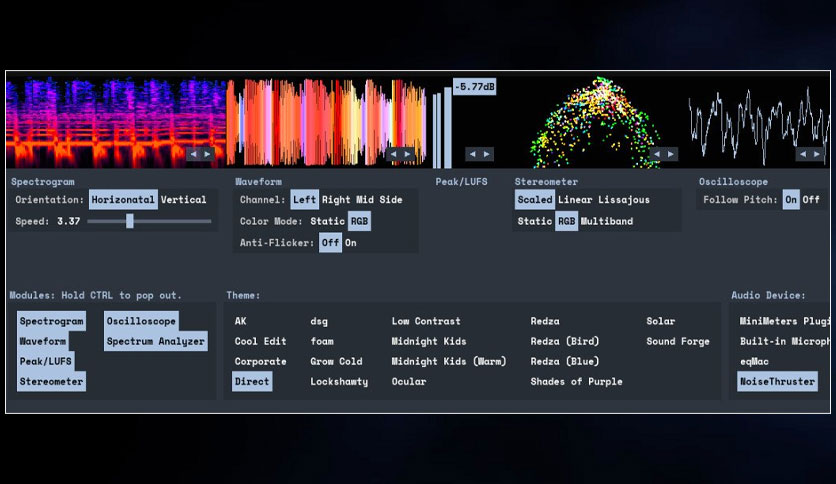Apply the foam theme
This screenshot has width=836, height=484.
click(322, 341)
